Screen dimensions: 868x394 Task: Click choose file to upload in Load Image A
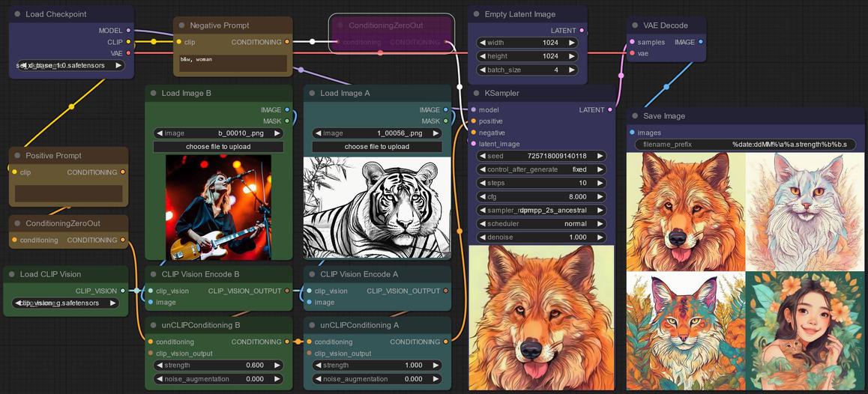point(377,147)
